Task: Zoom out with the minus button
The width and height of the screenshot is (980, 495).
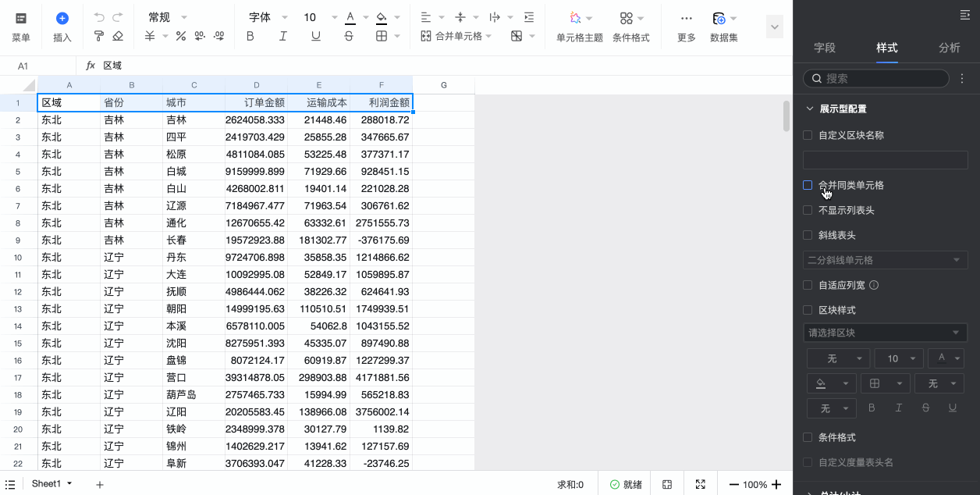Action: pos(733,485)
